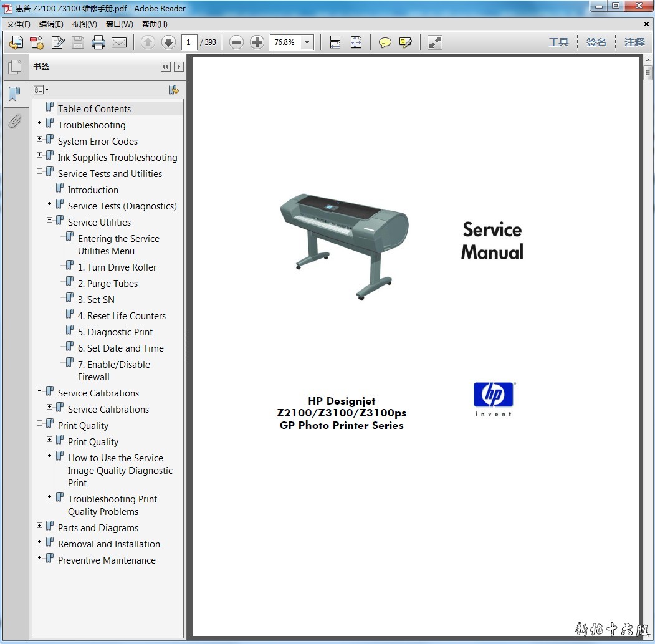The image size is (655, 644).
Task: Add a sticky note comment
Action: (385, 42)
